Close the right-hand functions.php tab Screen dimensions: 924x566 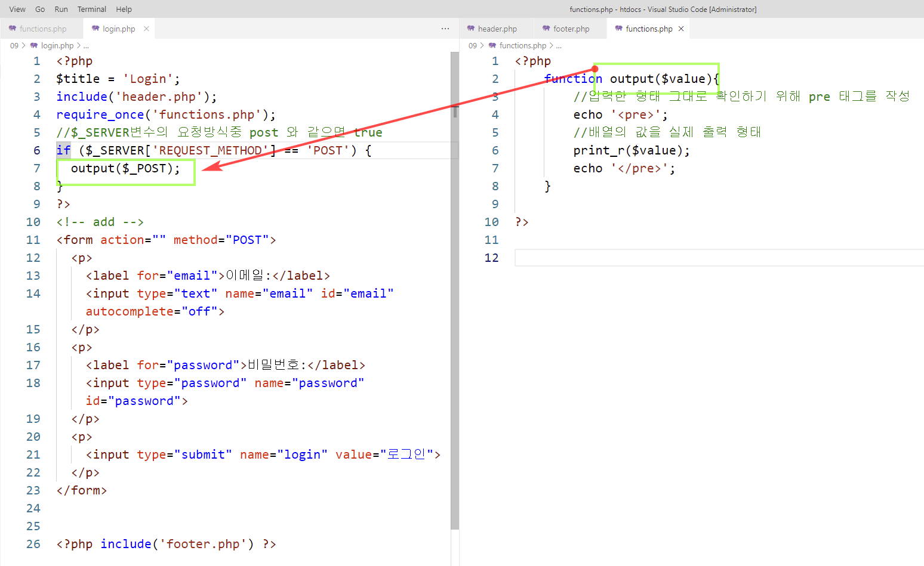point(681,29)
